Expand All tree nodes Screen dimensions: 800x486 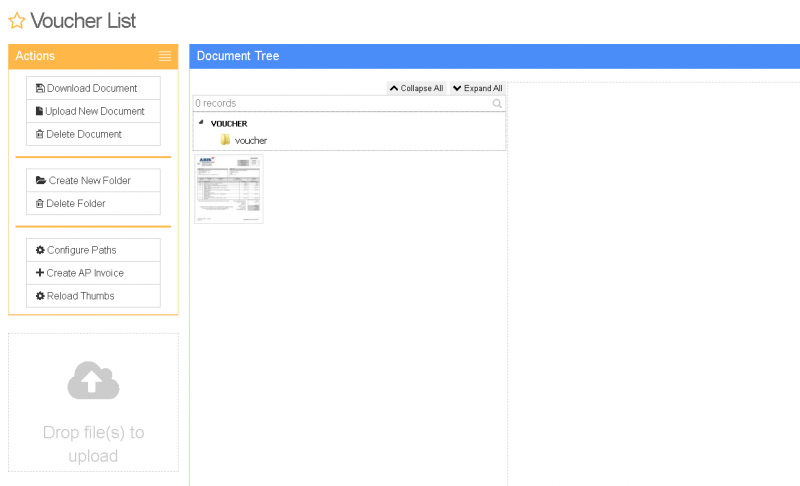pyautogui.click(x=478, y=88)
